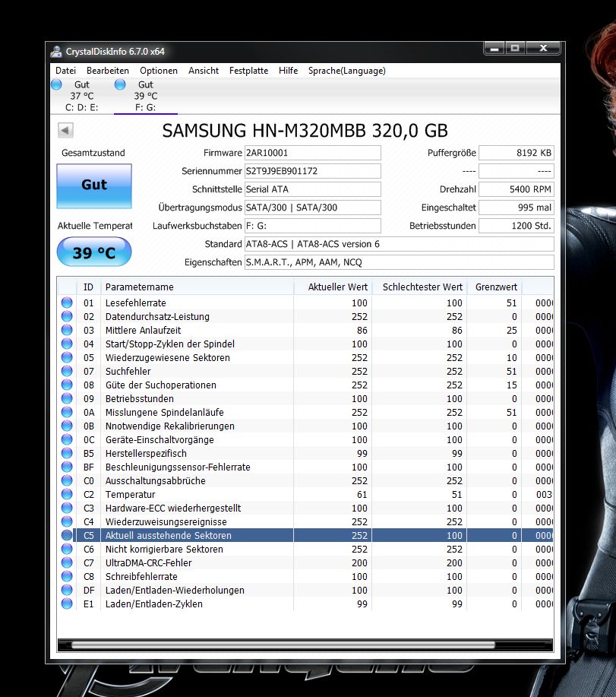Click status circle of Wiederzugewiesene Sektoren row

click(x=67, y=357)
